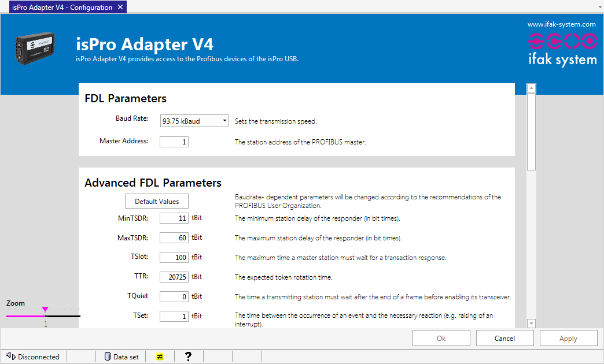
Task: Click the scrollbar up arrow
Action: (x=531, y=88)
